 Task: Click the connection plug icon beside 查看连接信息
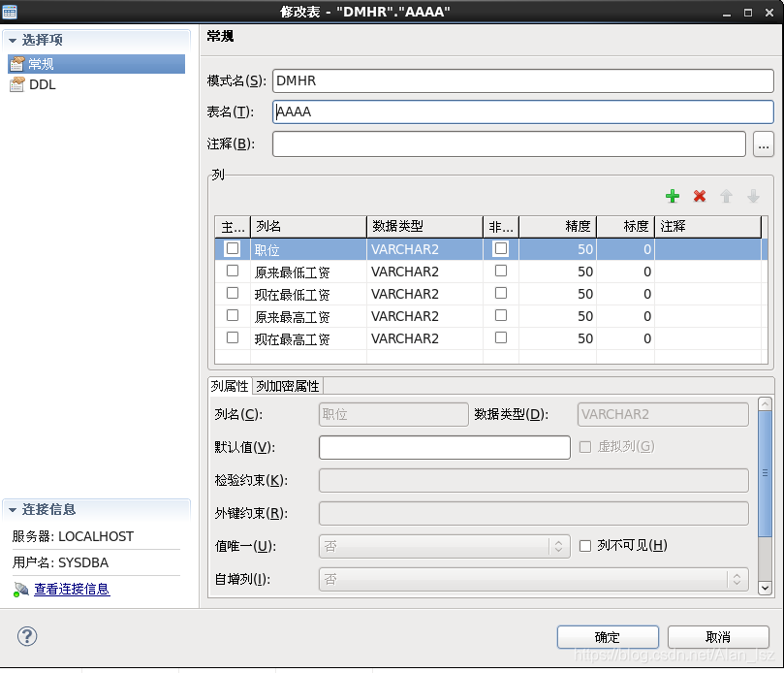[x=20, y=590]
